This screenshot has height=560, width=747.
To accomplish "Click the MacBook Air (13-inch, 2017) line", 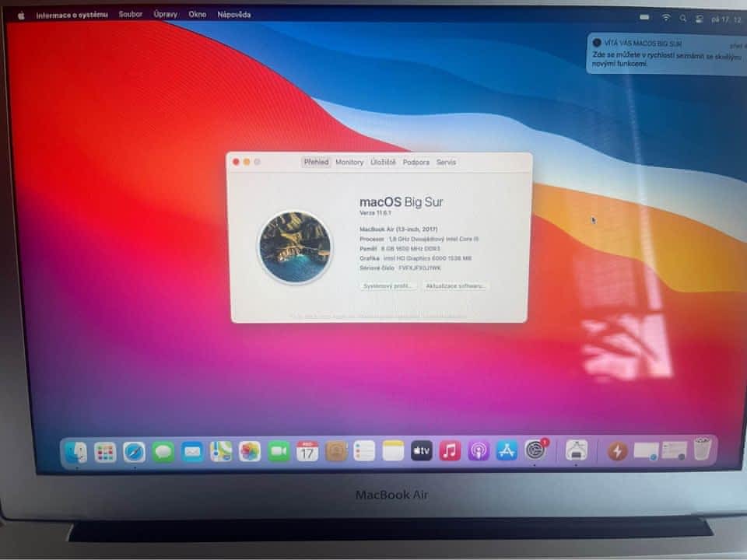I will pyautogui.click(x=398, y=229).
